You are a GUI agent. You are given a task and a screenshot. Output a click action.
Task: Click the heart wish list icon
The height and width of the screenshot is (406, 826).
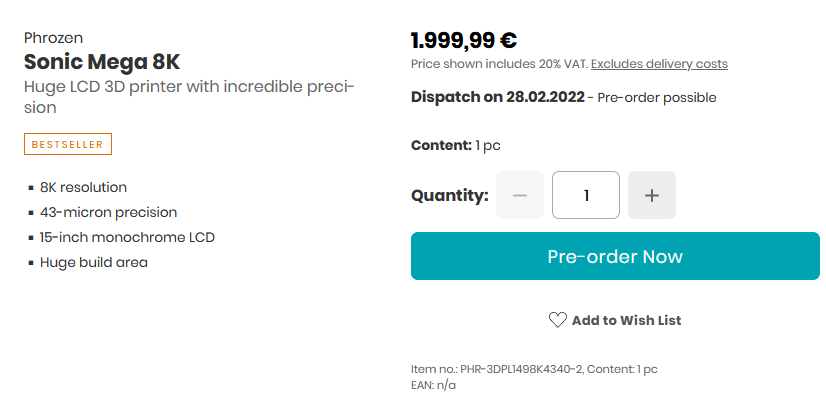(557, 320)
